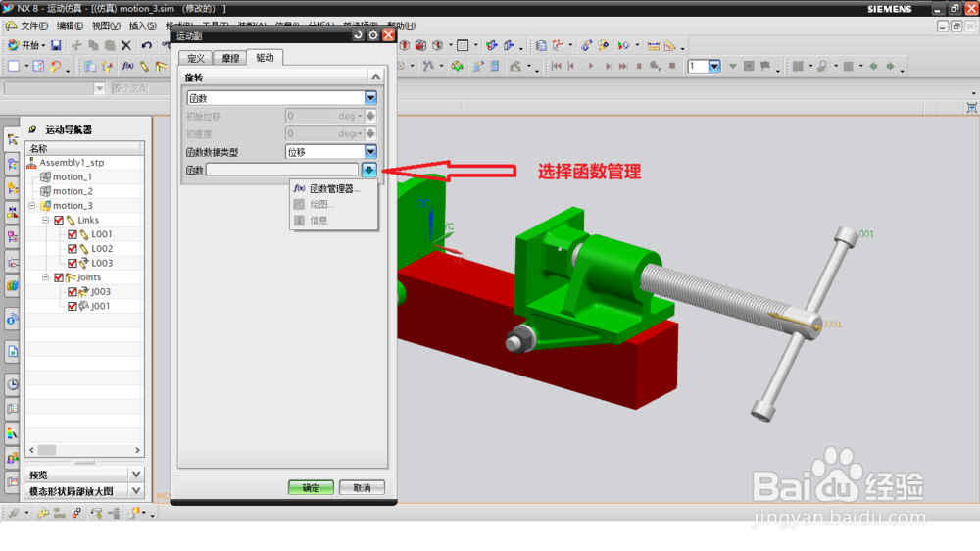Click the navigator horizontal scrollbar thumb
This screenshot has width=980, height=551.
[x=47, y=450]
